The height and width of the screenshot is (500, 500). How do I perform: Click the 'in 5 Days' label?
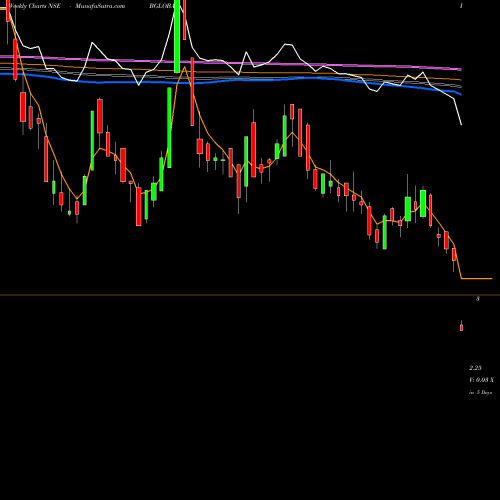point(481,393)
